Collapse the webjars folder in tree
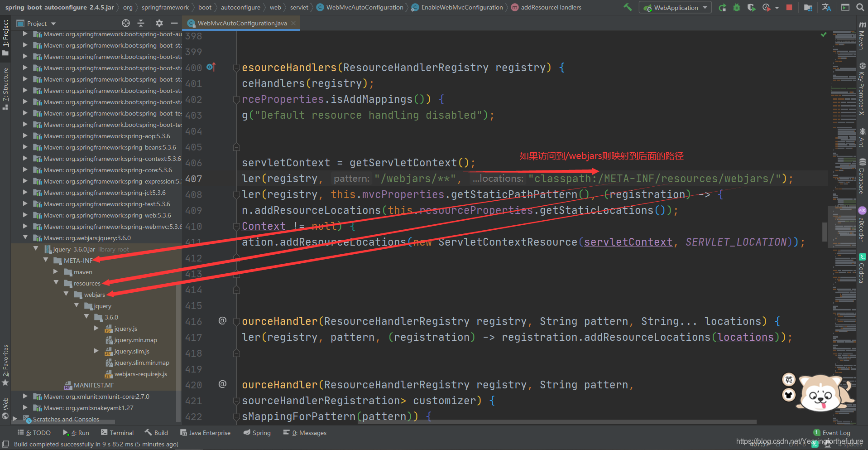This screenshot has height=450, width=868. coord(66,294)
